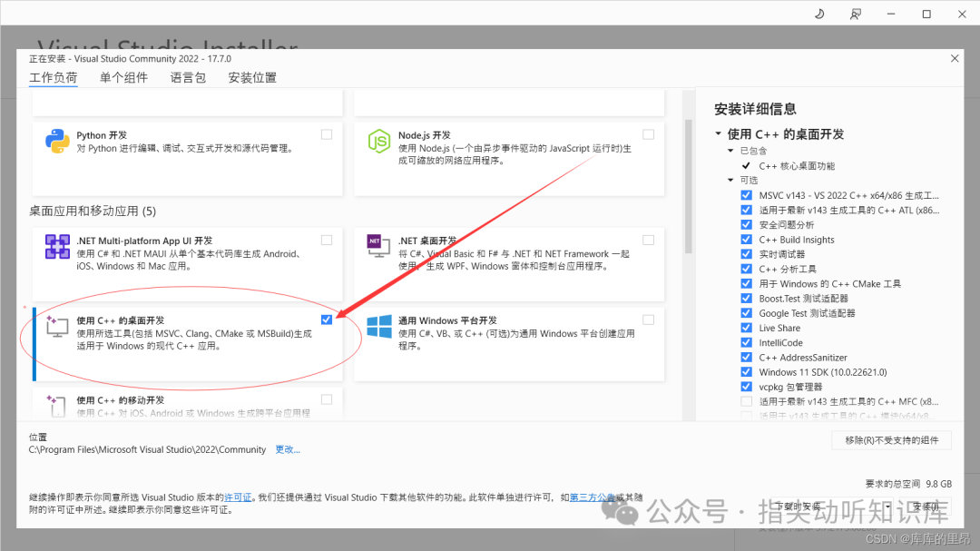Click the 桌面应用和移动应用 (5) heading

[93, 212]
